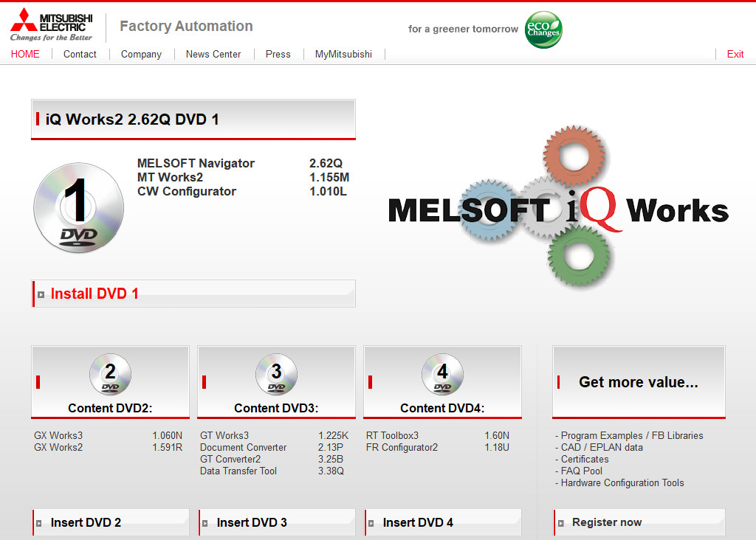
Task: Click the DVD 4 disc icon
Action: click(443, 374)
